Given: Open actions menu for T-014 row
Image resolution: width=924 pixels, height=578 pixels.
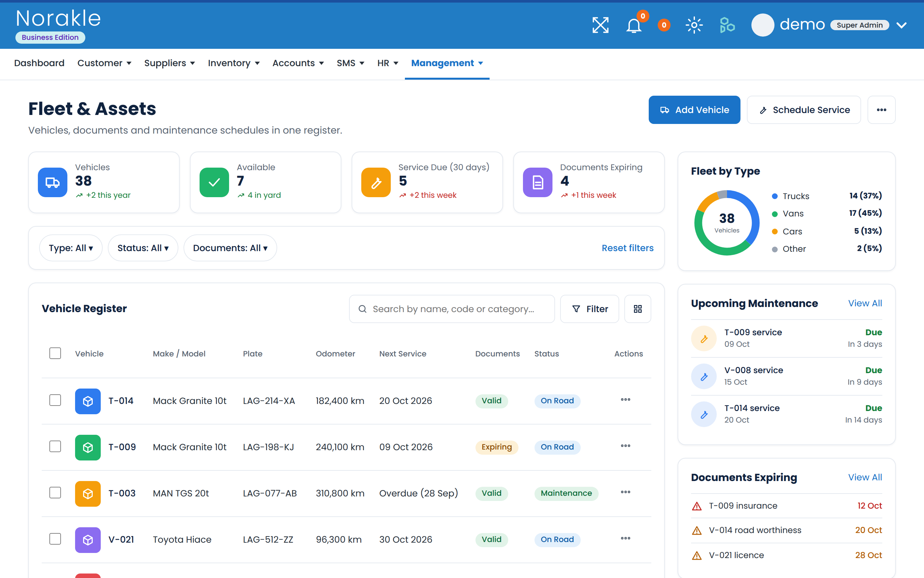Looking at the screenshot, I should [625, 400].
